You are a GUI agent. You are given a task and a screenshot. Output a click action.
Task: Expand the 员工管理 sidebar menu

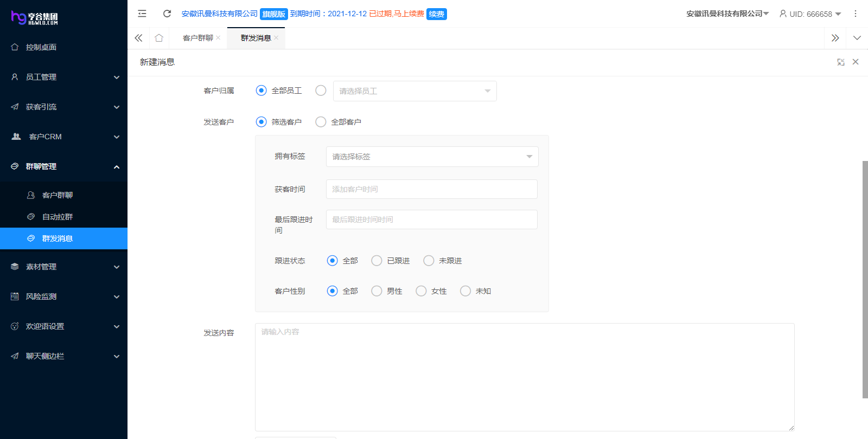coord(63,77)
